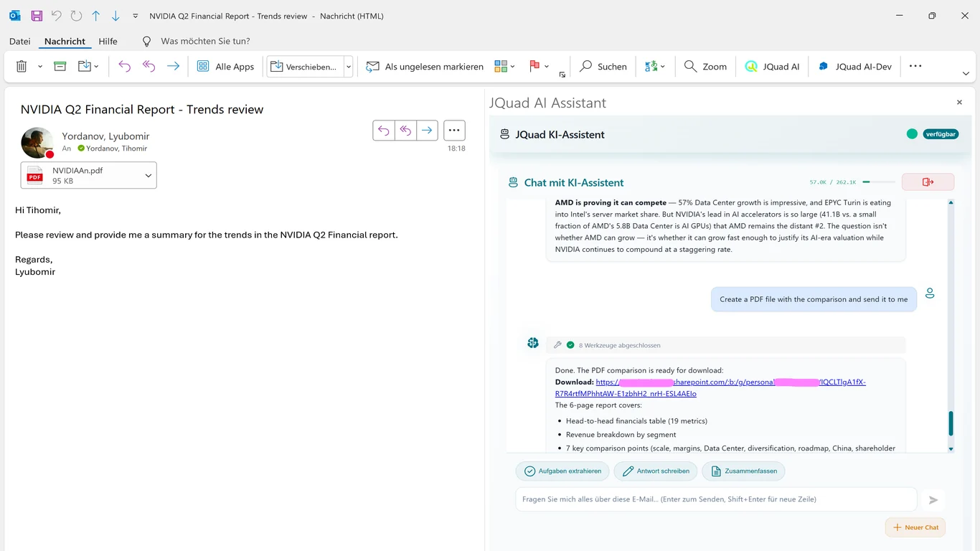Forward via message header arrow button

click(x=427, y=130)
